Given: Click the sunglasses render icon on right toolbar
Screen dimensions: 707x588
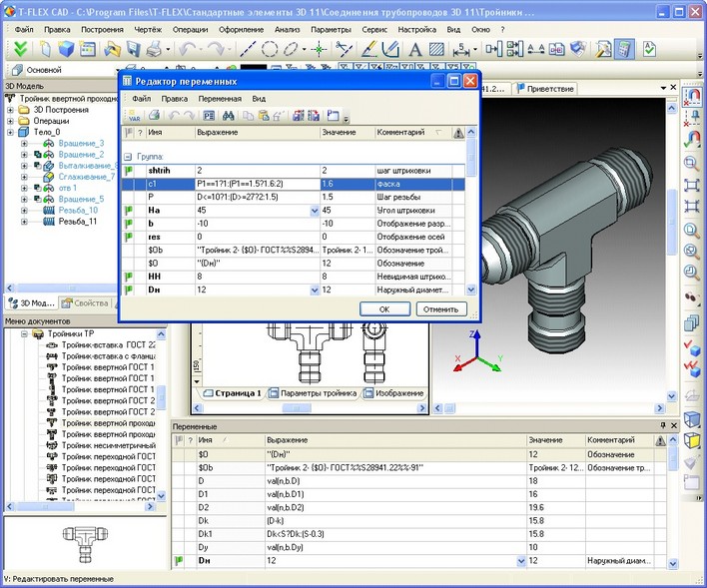Looking at the screenshot, I should pyautogui.click(x=691, y=296).
